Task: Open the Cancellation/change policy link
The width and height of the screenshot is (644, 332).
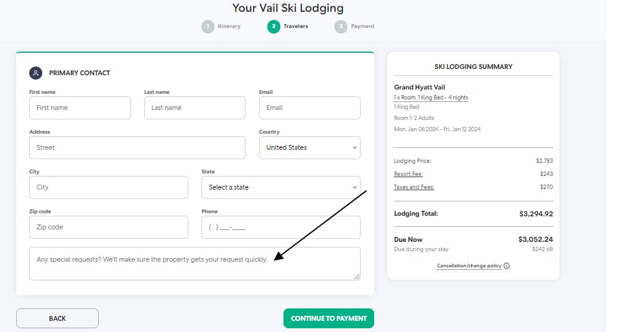Action: [x=469, y=266]
